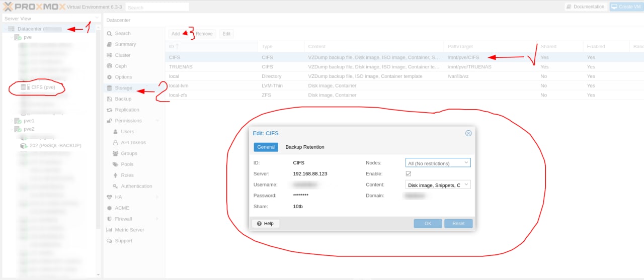
Task: Click the Permissions unlock icon
Action: point(109,121)
